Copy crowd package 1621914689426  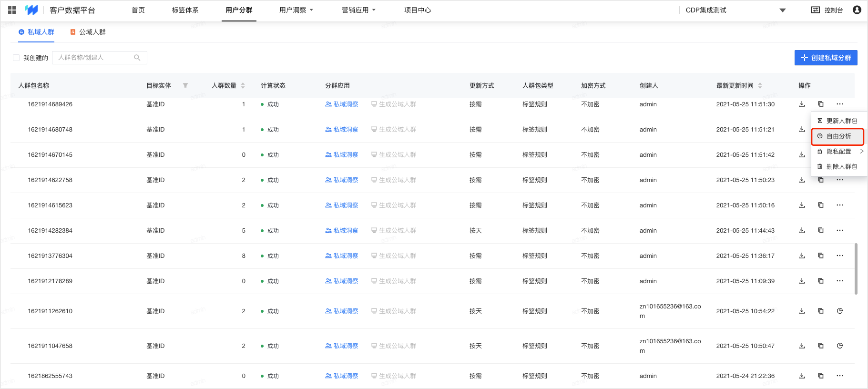tap(821, 104)
